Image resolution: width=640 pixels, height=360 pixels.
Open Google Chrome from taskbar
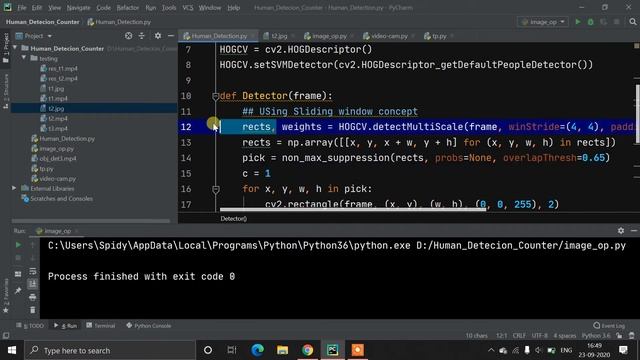click(x=307, y=350)
